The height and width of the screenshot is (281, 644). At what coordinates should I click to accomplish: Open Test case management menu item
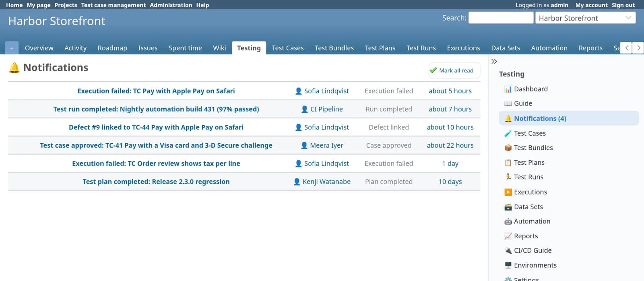[114, 5]
